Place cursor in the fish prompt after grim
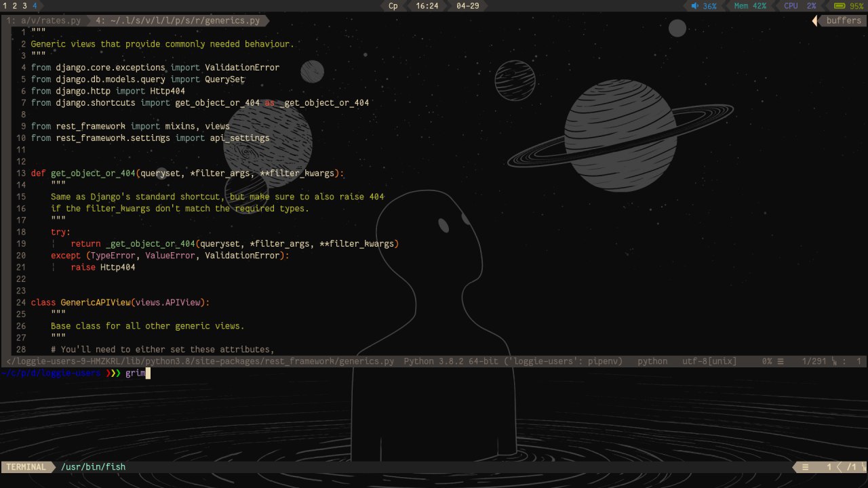 click(x=147, y=373)
